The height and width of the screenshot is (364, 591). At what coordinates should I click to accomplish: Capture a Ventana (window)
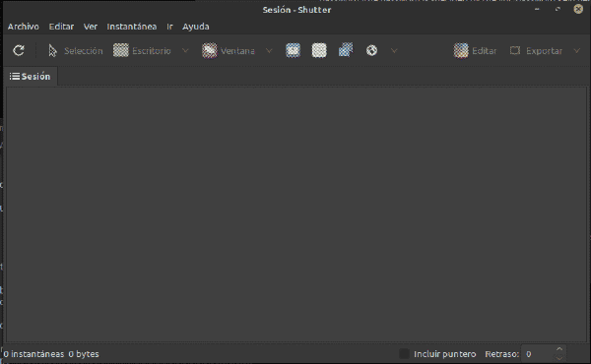tap(229, 50)
